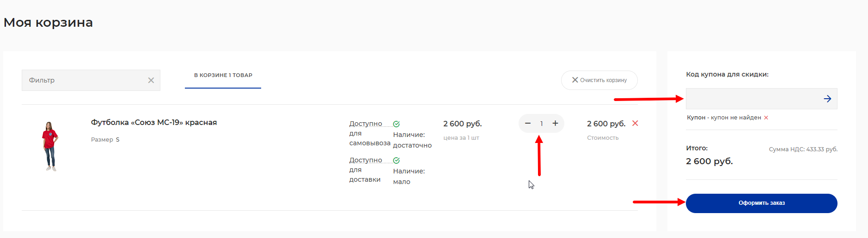Viewport: 868px width, 238px height.
Task: Click the 2 600 руб. unit price
Action: (x=462, y=124)
